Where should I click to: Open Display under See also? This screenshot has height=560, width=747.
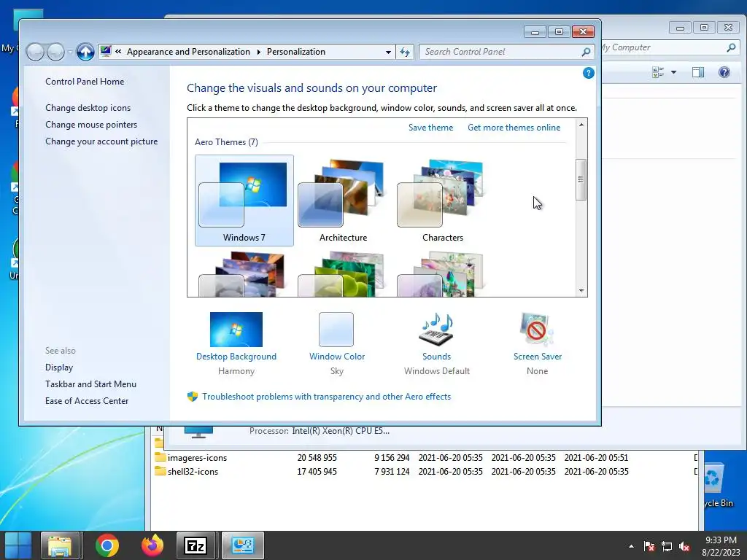click(x=59, y=367)
